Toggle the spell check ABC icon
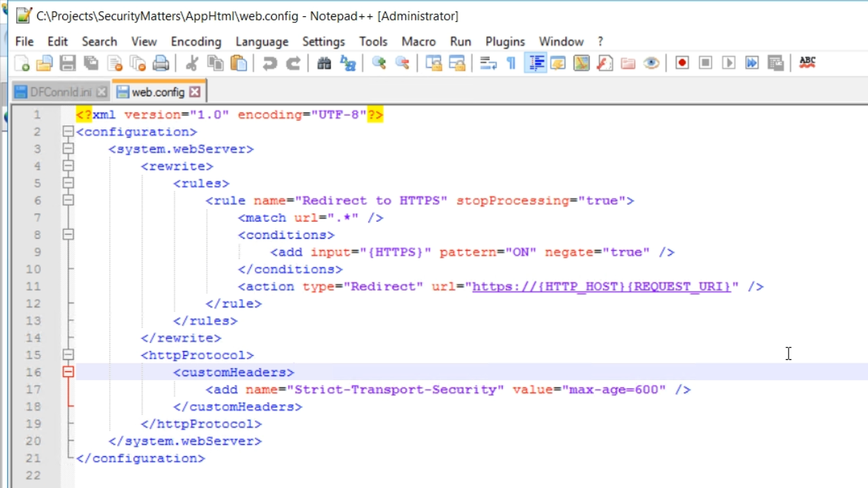Viewport: 868px width, 488px height. [x=807, y=62]
